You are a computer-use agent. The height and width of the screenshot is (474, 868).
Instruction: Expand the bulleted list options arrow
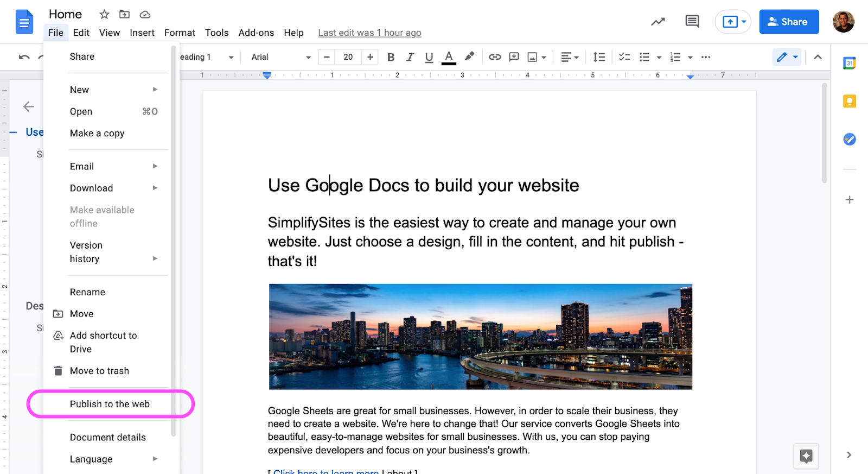click(659, 58)
